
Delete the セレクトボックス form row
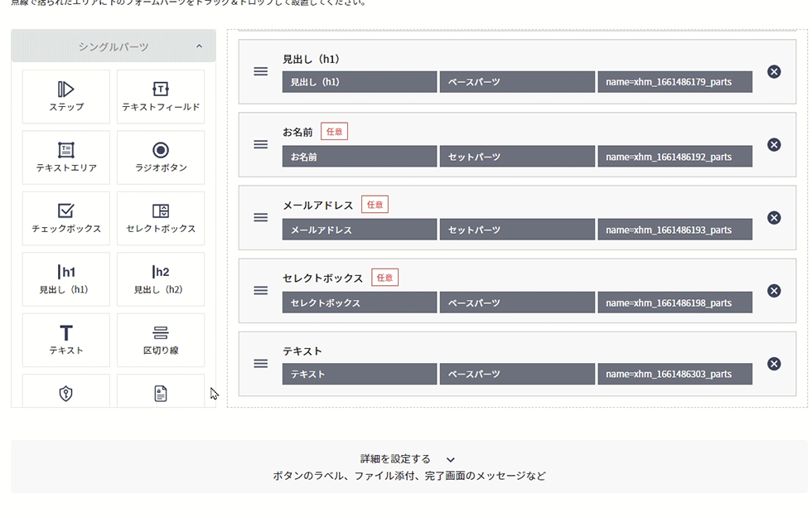(x=774, y=291)
